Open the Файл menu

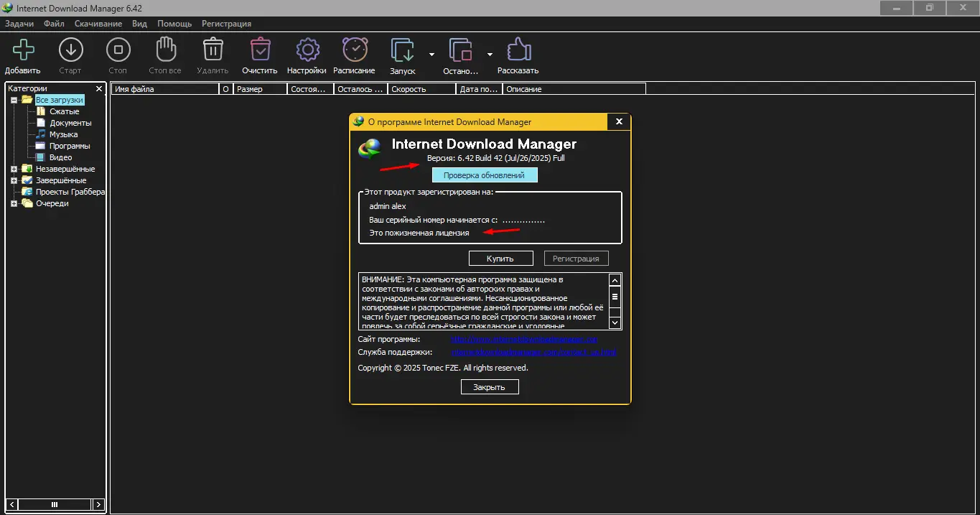pyautogui.click(x=54, y=24)
